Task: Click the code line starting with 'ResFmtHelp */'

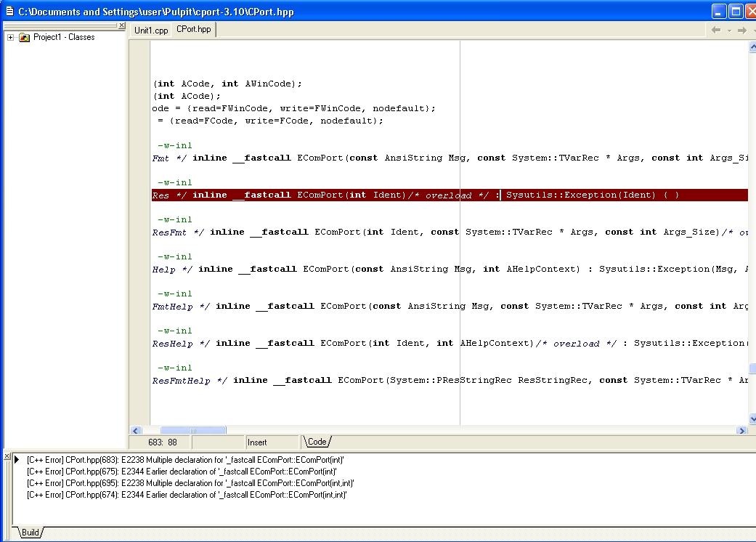Action: [x=450, y=381]
